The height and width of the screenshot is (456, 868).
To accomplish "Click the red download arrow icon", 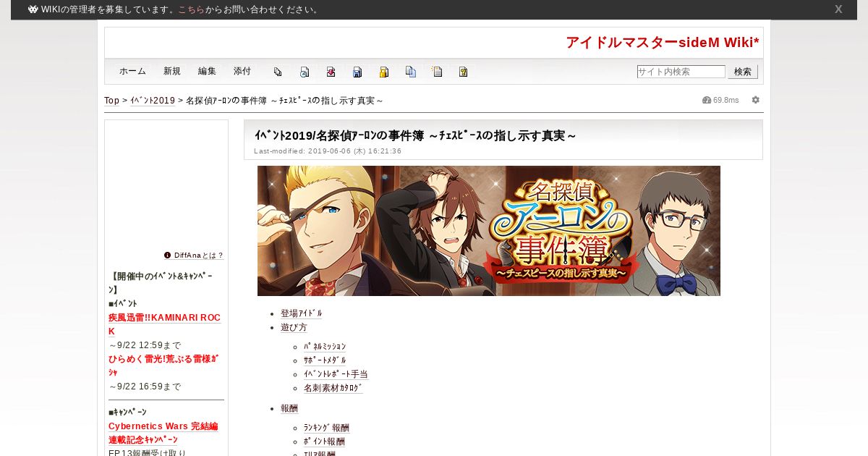I will pyautogui.click(x=331, y=72).
